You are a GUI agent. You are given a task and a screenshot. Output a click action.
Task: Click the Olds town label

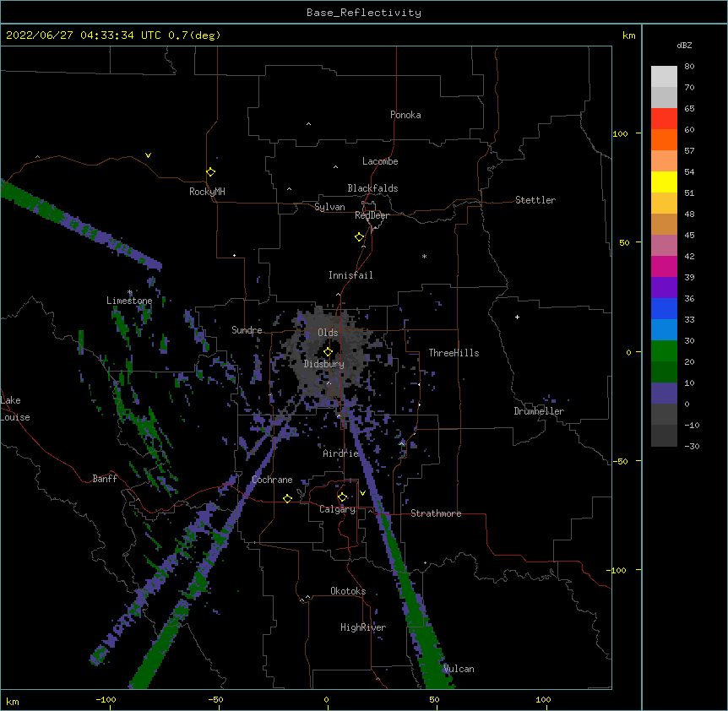[x=328, y=333]
